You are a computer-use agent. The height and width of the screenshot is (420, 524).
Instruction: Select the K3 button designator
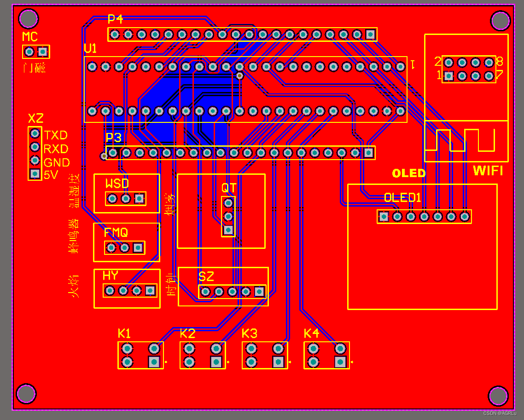coord(250,334)
